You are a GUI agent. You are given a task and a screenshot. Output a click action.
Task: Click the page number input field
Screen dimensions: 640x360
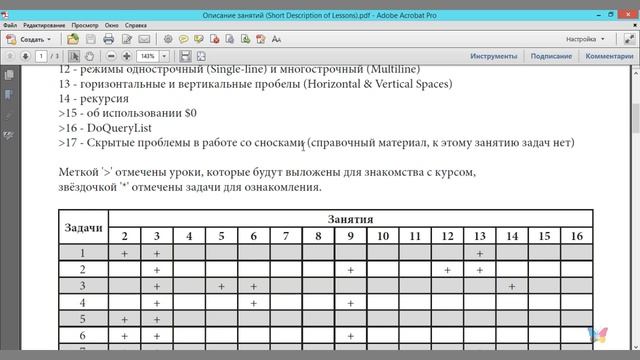(x=41, y=56)
